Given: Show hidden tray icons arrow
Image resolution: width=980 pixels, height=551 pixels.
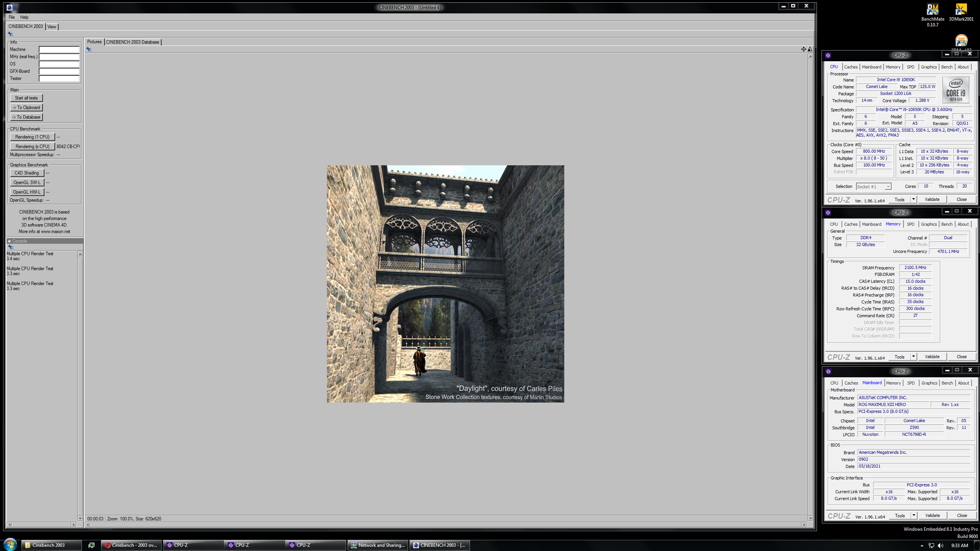Looking at the screenshot, I should click(x=922, y=546).
